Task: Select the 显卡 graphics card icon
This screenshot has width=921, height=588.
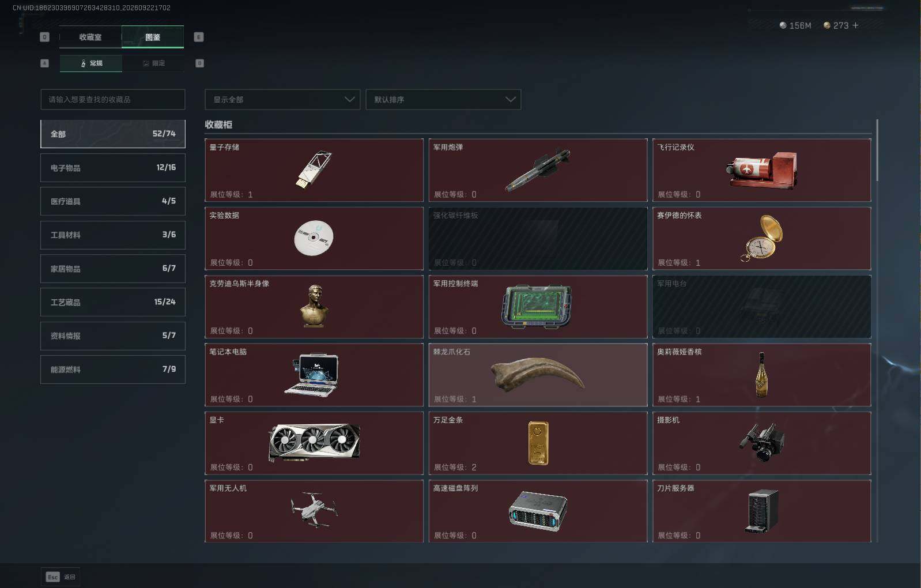Action: (x=315, y=442)
